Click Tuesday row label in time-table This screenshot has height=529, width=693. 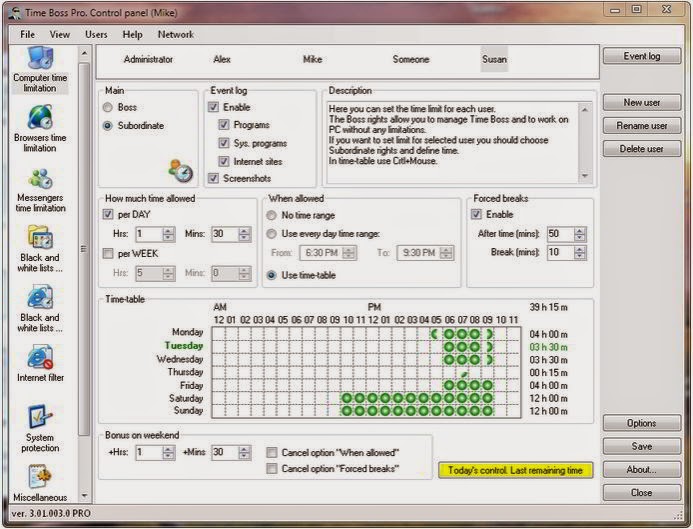(x=184, y=346)
